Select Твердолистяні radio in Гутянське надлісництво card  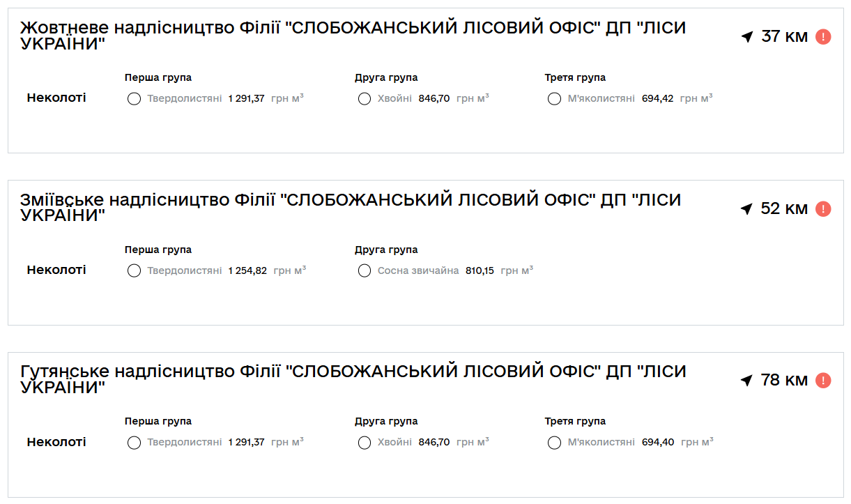tap(135, 443)
